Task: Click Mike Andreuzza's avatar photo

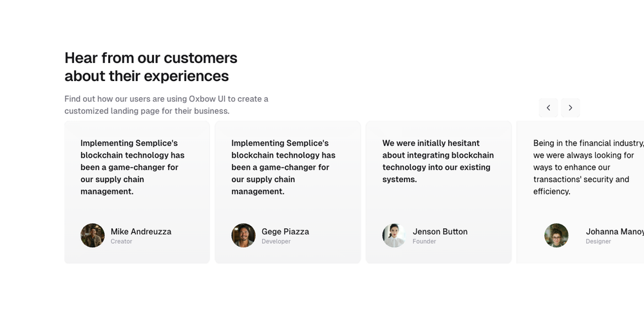Action: click(x=93, y=236)
